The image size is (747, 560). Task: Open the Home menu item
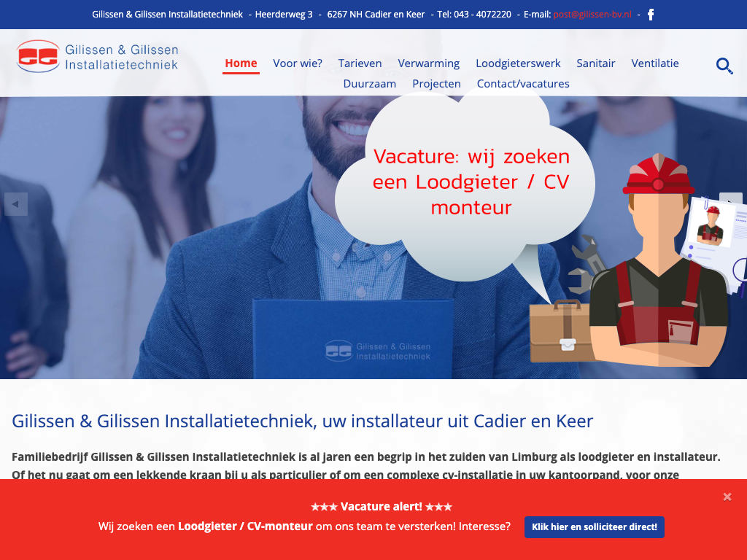[x=241, y=63]
